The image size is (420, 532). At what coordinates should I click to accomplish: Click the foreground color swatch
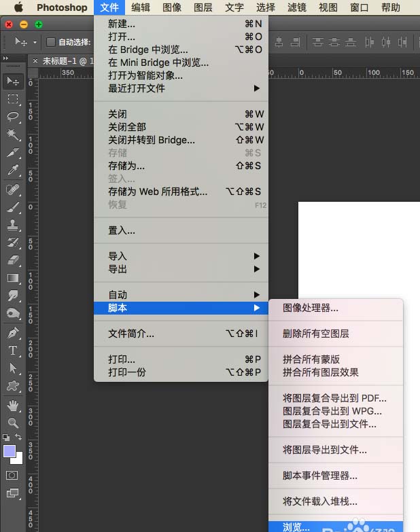[9, 451]
